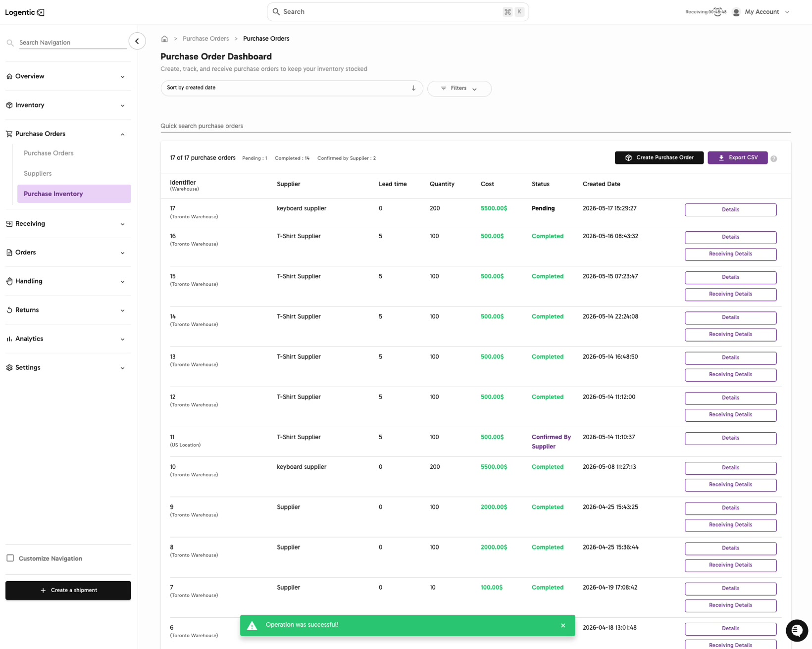Click the Receiving icon in the sidebar

(x=9, y=224)
